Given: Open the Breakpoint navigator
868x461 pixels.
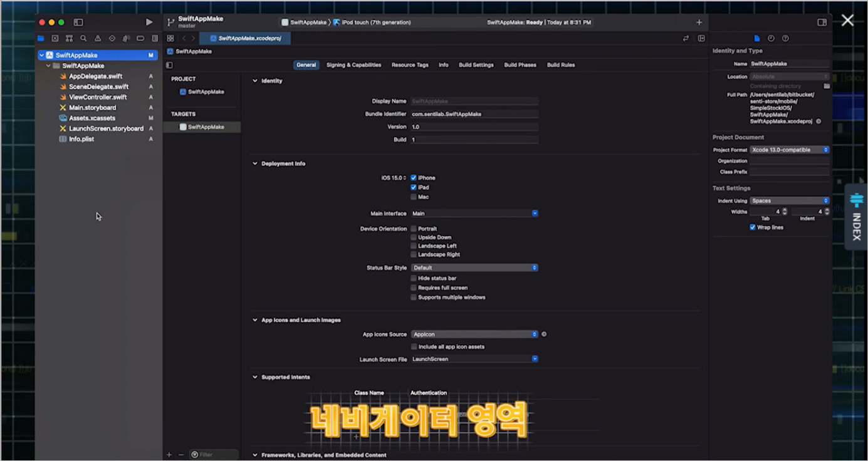Looking at the screenshot, I should pos(140,38).
